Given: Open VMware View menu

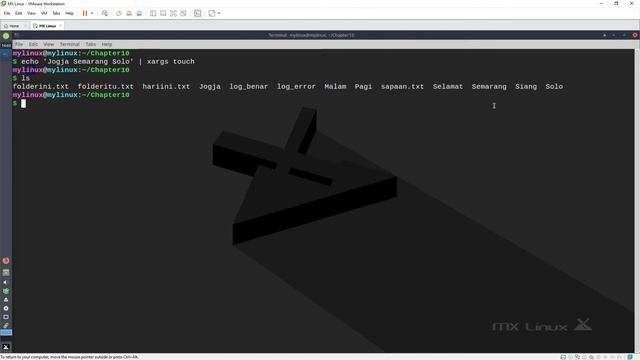Looking at the screenshot, I should click(31, 13).
